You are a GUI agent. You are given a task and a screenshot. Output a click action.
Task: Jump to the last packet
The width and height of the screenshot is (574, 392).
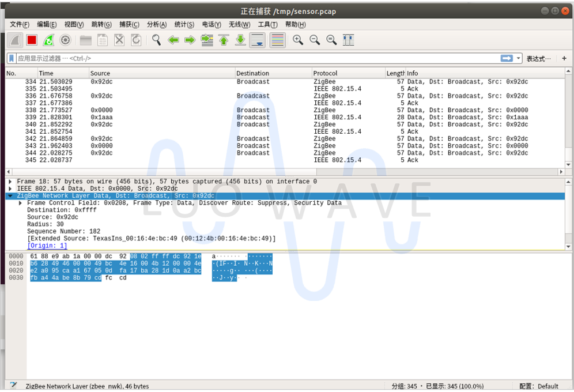(x=240, y=40)
